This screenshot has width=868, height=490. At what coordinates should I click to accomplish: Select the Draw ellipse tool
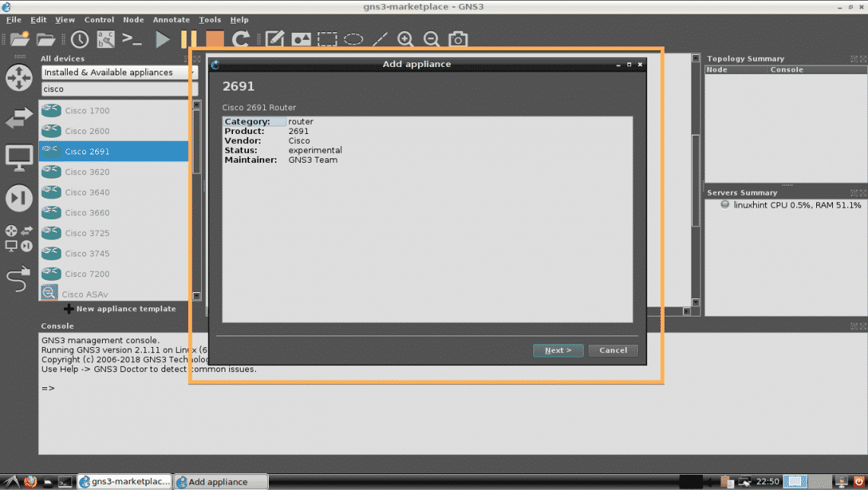[353, 40]
